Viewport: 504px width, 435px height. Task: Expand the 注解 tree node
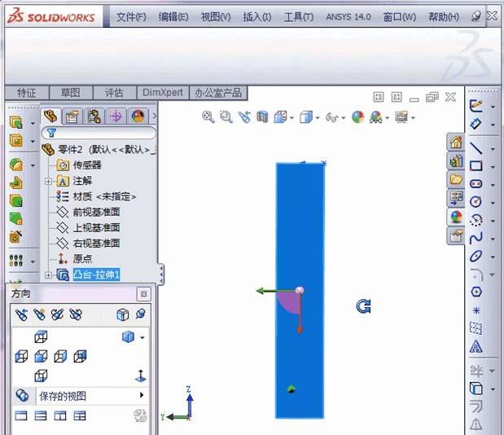point(48,182)
